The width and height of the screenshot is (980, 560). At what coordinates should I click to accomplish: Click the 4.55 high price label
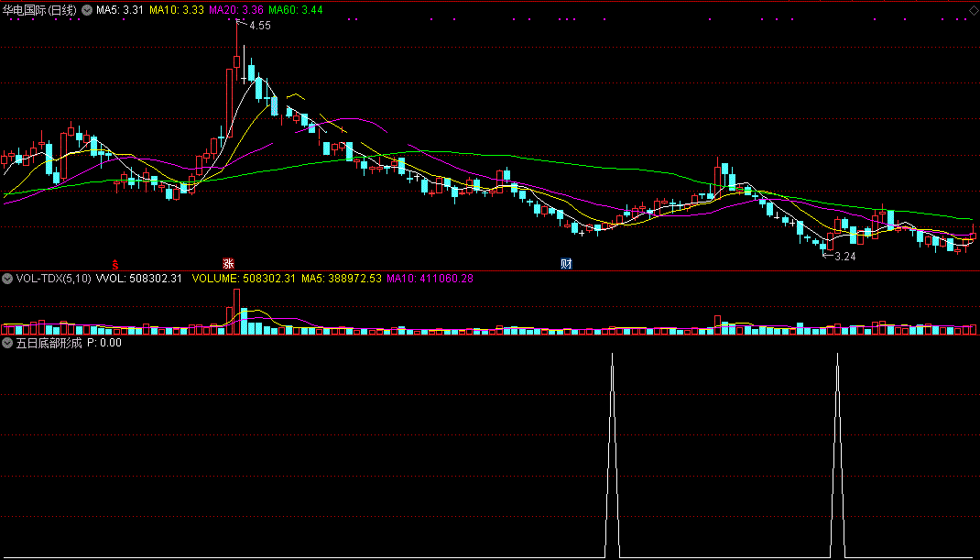[x=260, y=27]
